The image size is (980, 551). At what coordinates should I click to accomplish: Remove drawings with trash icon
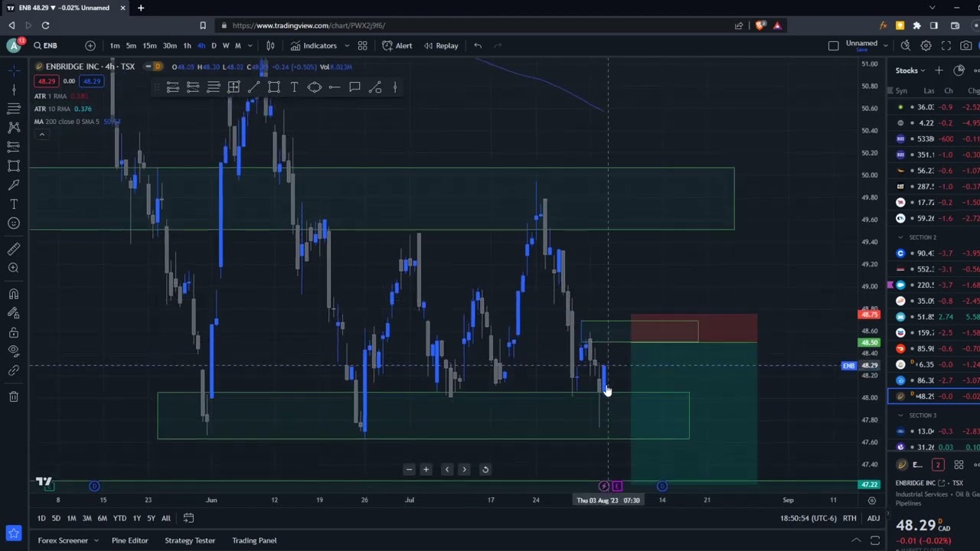(14, 396)
